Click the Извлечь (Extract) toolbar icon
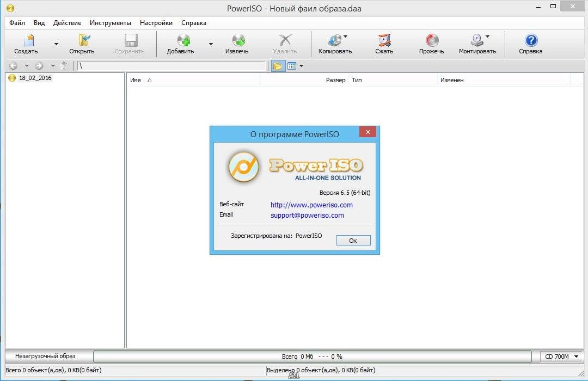The image size is (588, 381). pyautogui.click(x=238, y=40)
